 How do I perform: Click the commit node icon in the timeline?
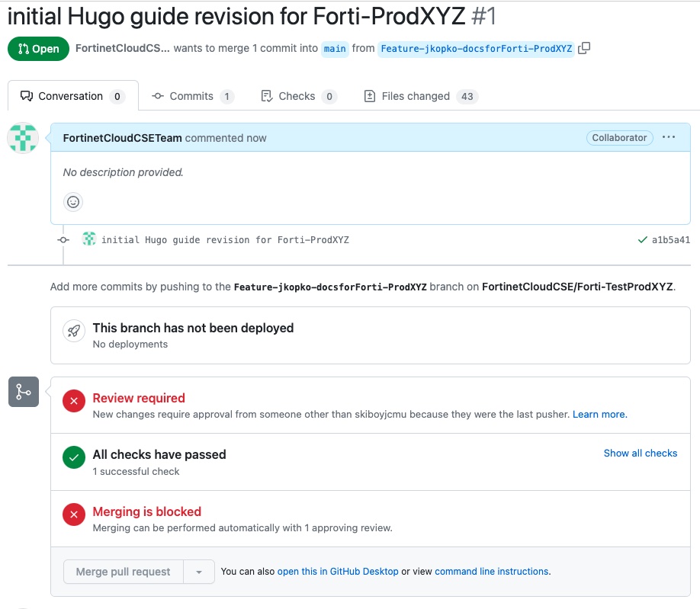tap(63, 240)
